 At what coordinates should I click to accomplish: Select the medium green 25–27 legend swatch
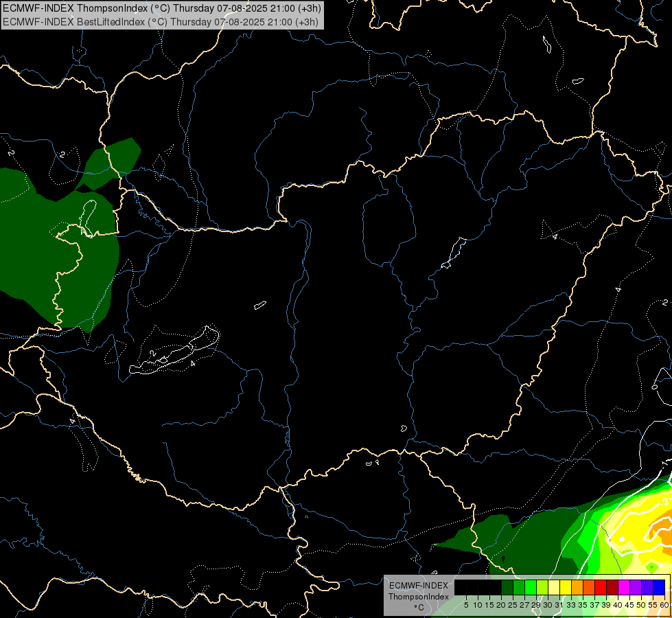click(519, 587)
